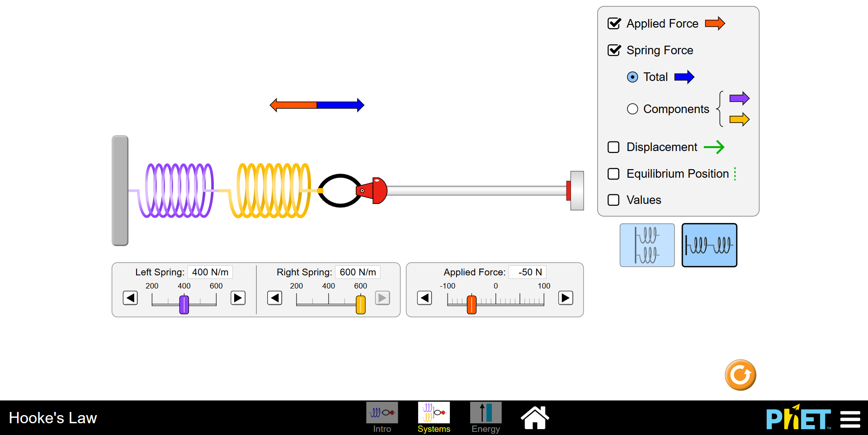Select the Components radio button

click(x=632, y=109)
